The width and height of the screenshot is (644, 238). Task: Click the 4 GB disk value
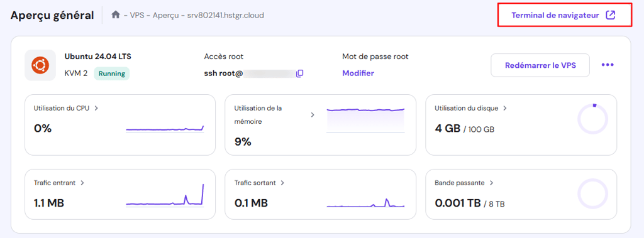(448, 129)
